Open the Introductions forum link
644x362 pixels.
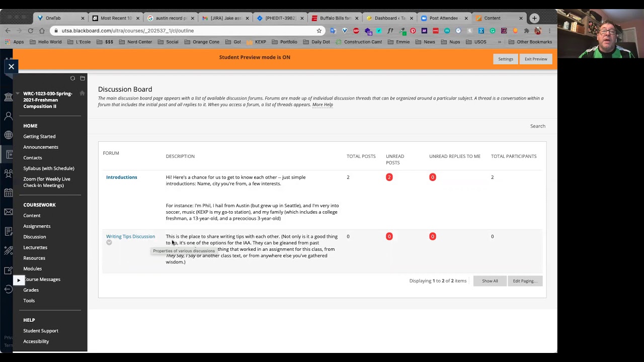121,177
